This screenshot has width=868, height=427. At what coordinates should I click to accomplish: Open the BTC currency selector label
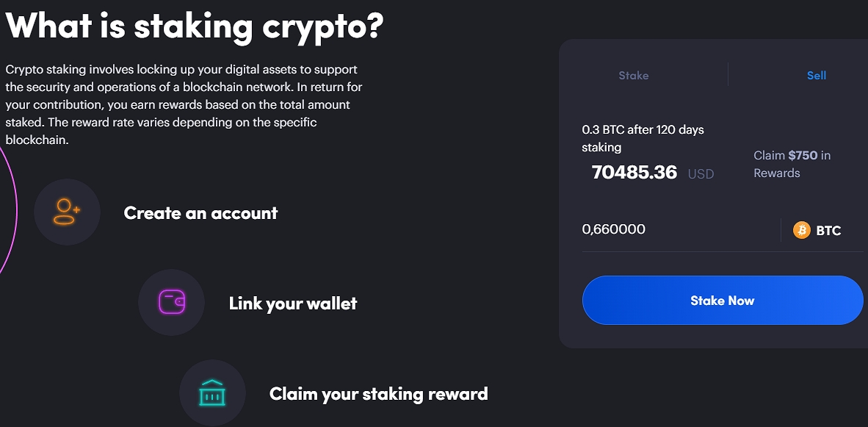pyautogui.click(x=828, y=230)
